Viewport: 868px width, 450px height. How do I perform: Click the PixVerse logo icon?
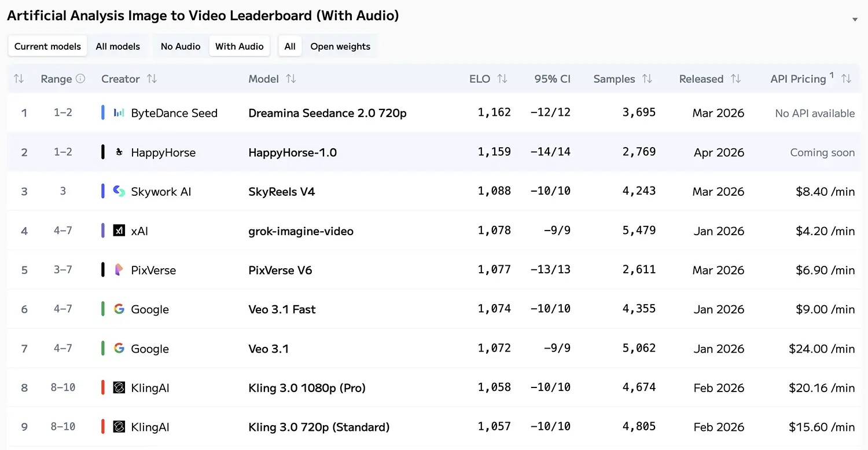tap(119, 270)
